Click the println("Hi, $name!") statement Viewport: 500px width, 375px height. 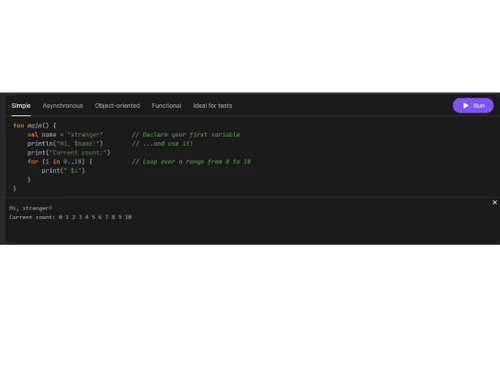point(65,144)
